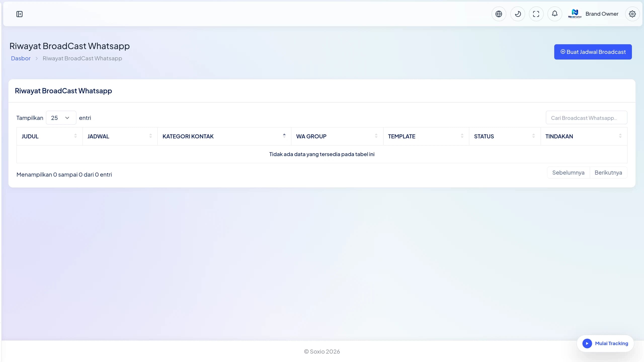Screen dimensions: 644x362
Task: Sort by TEMPLATE column
Action: [x=426, y=136]
